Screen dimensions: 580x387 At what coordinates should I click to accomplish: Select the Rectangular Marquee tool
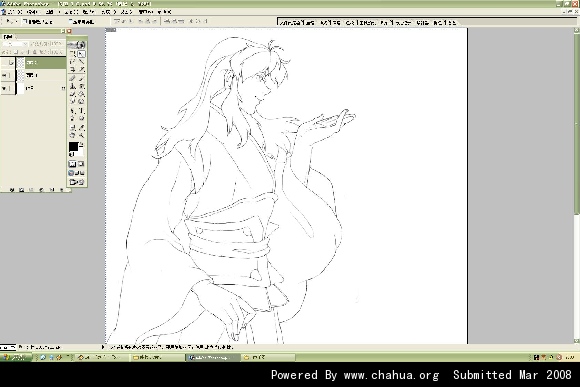[x=72, y=54]
